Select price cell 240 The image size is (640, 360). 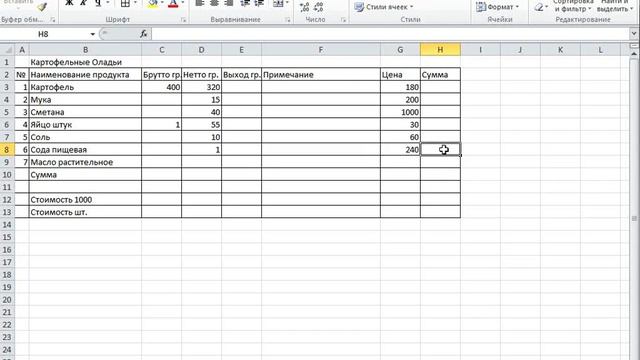point(400,150)
